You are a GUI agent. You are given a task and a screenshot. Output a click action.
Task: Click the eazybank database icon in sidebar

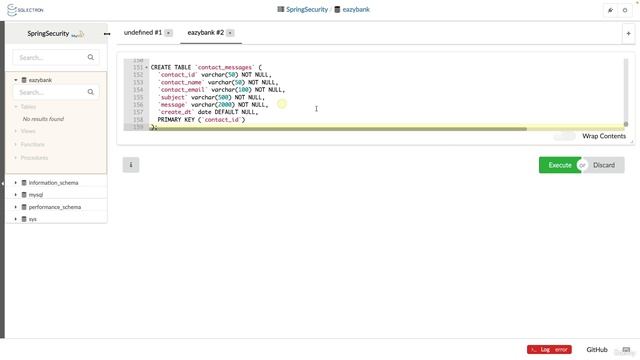click(24, 80)
